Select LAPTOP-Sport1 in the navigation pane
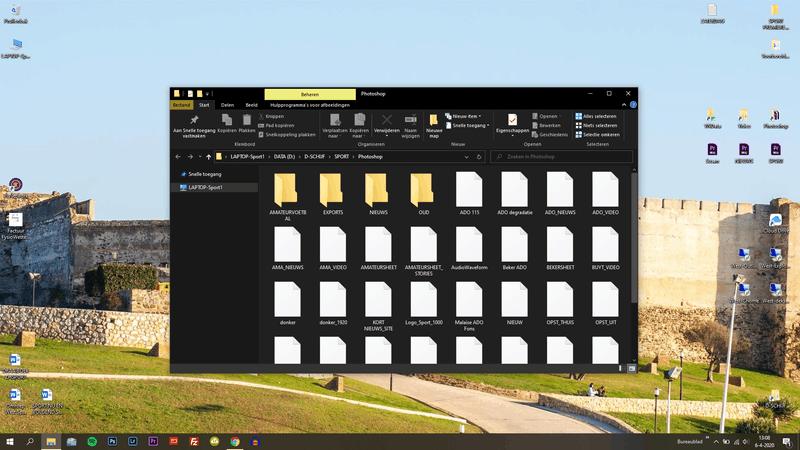This screenshot has height=450, width=800. pos(205,187)
